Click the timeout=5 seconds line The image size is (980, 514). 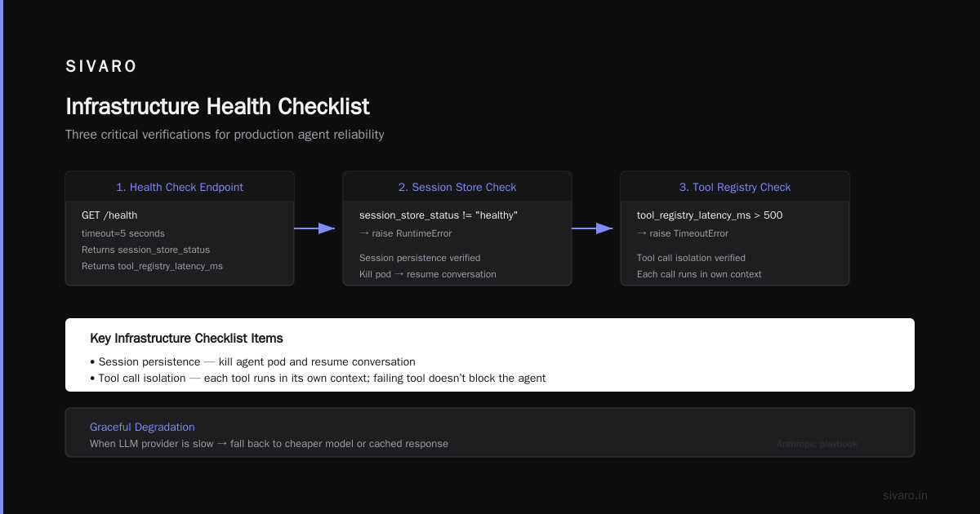[123, 233]
